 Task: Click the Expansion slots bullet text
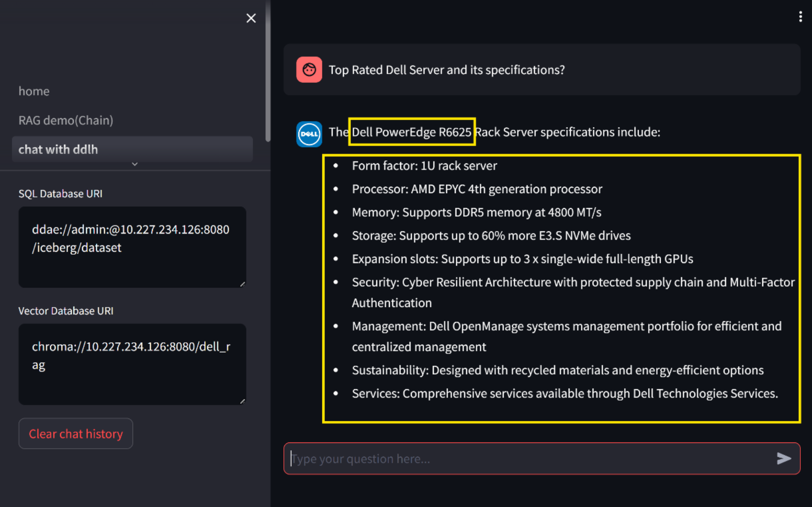[522, 259]
